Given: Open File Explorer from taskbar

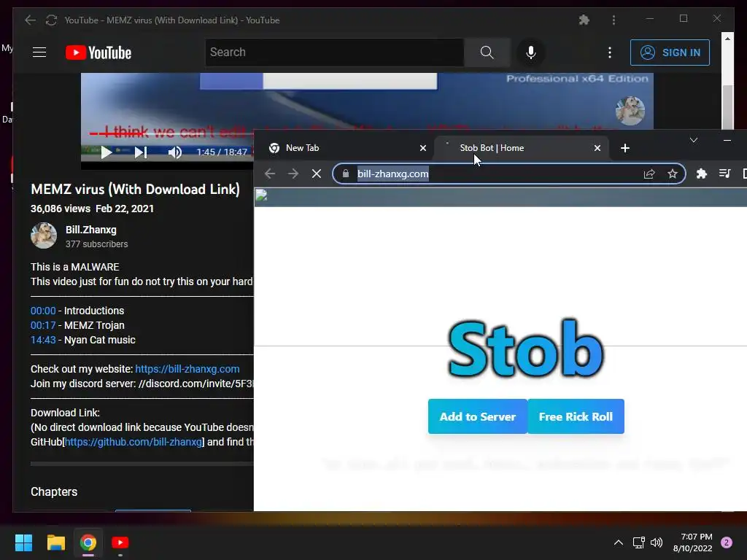Looking at the screenshot, I should coord(55,542).
